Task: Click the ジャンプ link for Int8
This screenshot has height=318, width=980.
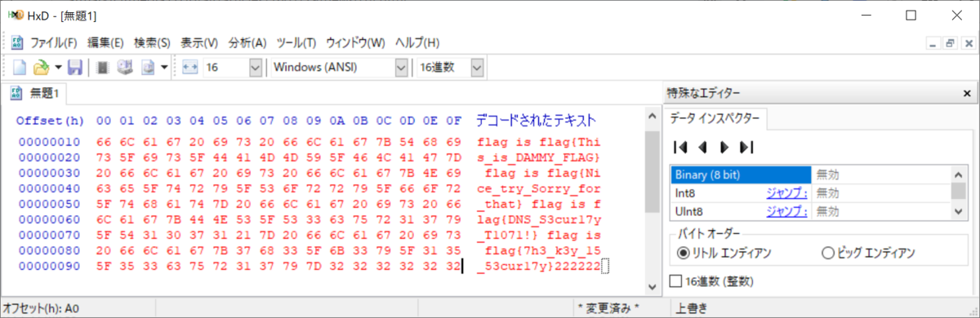Action: pyautogui.click(x=786, y=193)
